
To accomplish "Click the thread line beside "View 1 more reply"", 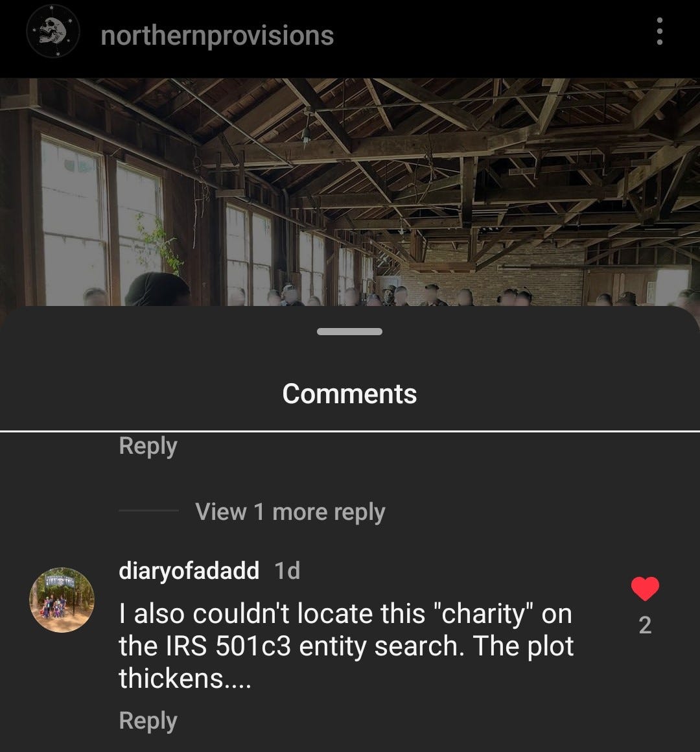I will [148, 511].
